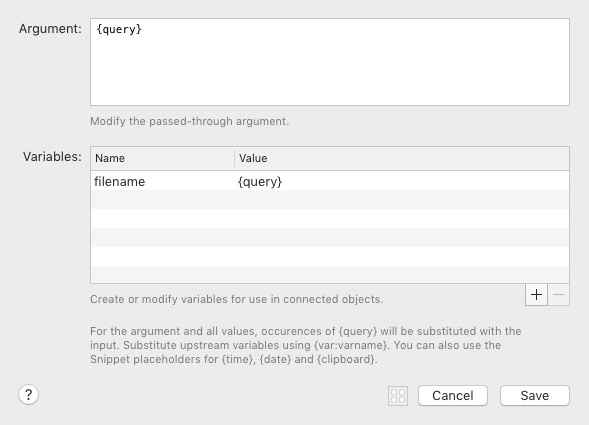Screen dimensions: 589x425
Task: Open help with the question mark button
Action: click(x=28, y=395)
